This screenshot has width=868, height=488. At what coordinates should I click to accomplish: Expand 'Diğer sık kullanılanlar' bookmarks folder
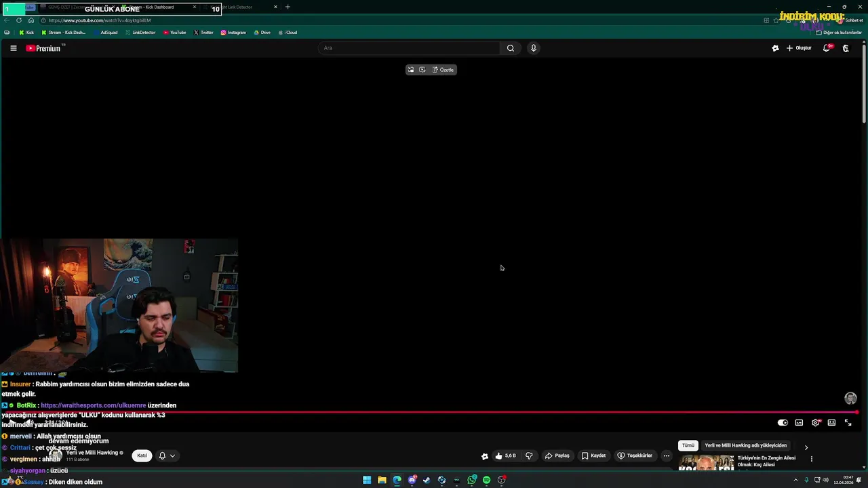click(839, 33)
